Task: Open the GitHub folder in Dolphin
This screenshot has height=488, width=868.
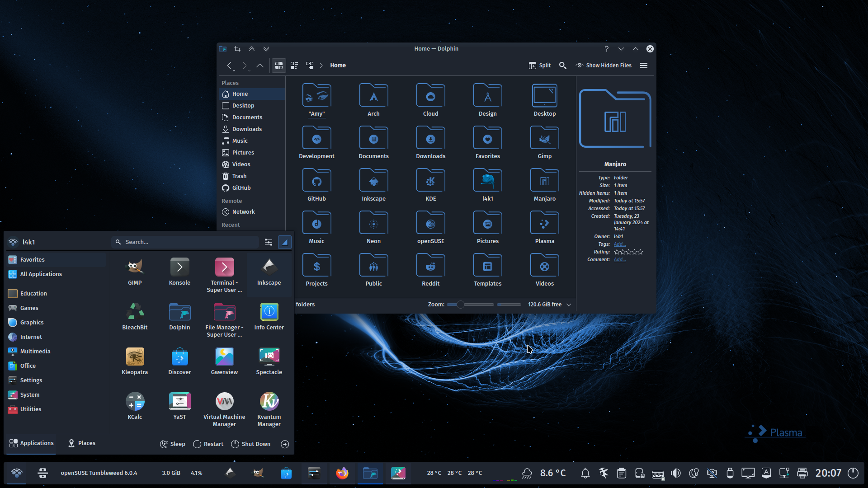Action: [316, 185]
